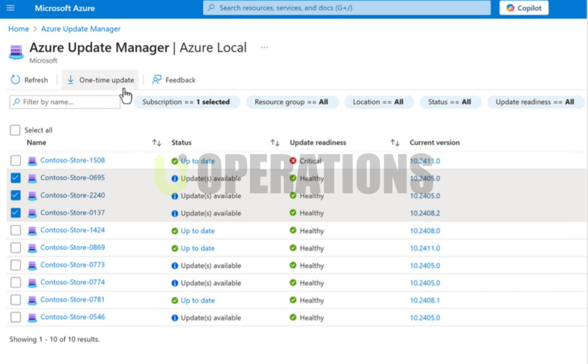Click the Name column header
Viewport: 588px width, 364px height.
[x=36, y=142]
